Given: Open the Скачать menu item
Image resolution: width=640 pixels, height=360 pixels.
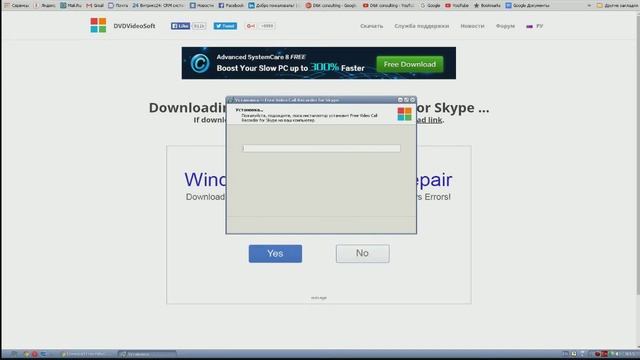Looking at the screenshot, I should (x=371, y=26).
